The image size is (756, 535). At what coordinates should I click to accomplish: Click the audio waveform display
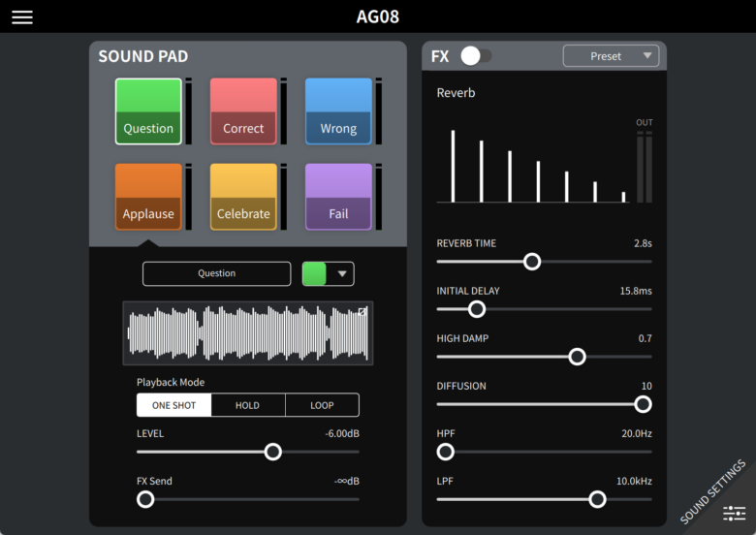(242, 333)
